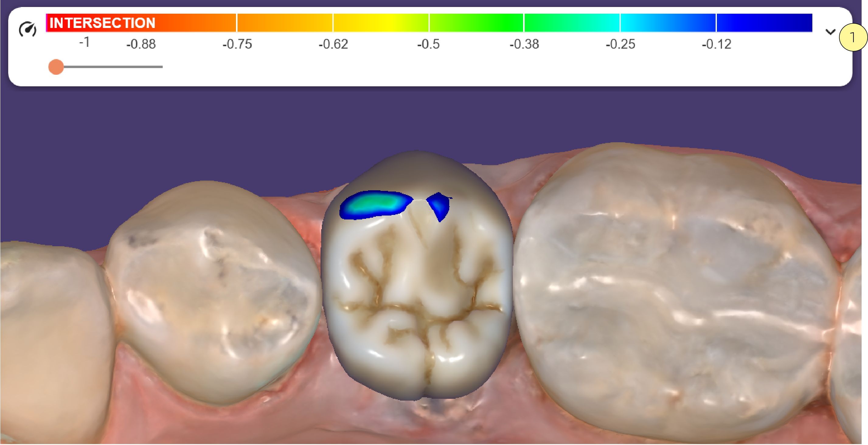Image resolution: width=868 pixels, height=445 pixels.
Task: Click the scale value -1
Action: pos(84,42)
